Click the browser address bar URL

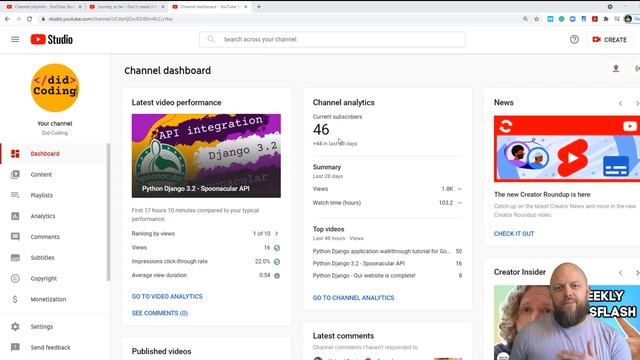click(110, 19)
